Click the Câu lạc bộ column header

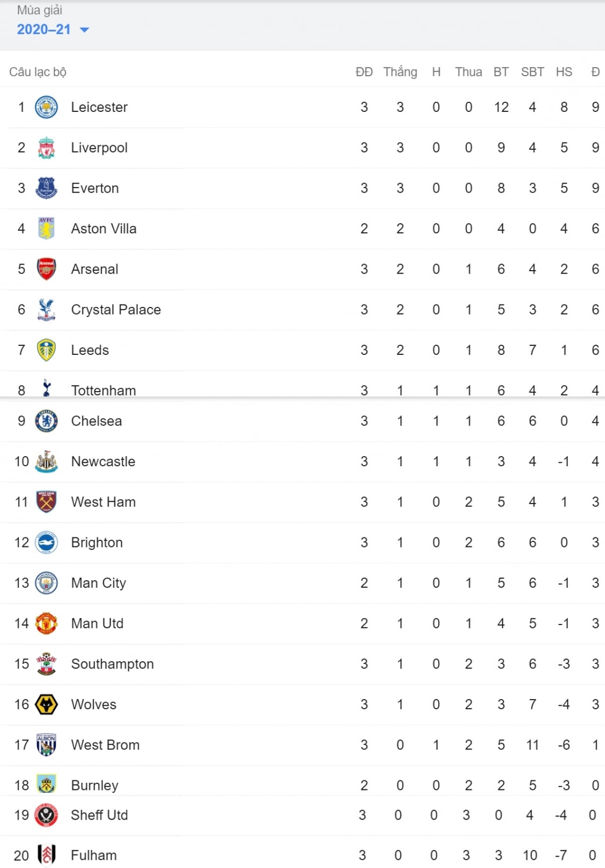click(38, 72)
